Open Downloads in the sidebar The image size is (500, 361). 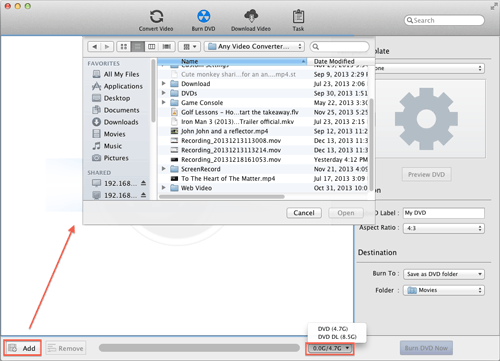(115, 122)
